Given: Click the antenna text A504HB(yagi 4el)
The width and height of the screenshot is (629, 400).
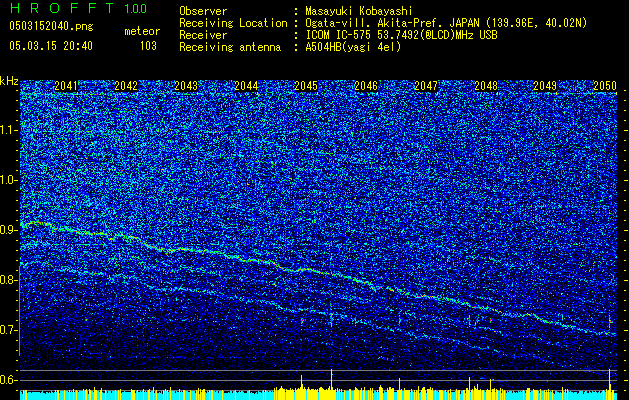Looking at the screenshot, I should (353, 47).
